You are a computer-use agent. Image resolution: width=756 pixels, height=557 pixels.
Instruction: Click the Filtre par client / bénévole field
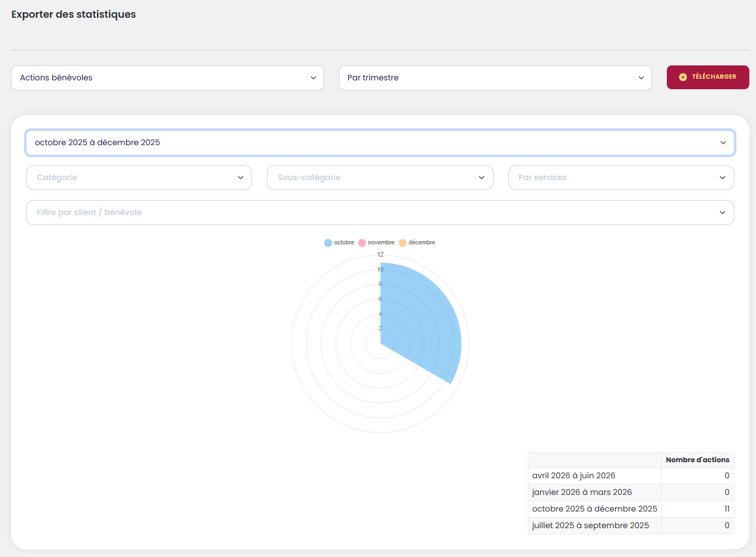tap(380, 213)
